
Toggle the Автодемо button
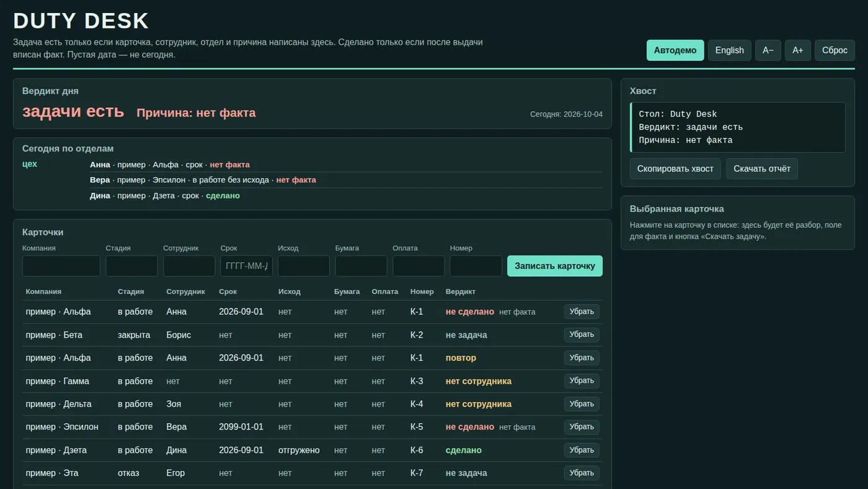(x=675, y=50)
